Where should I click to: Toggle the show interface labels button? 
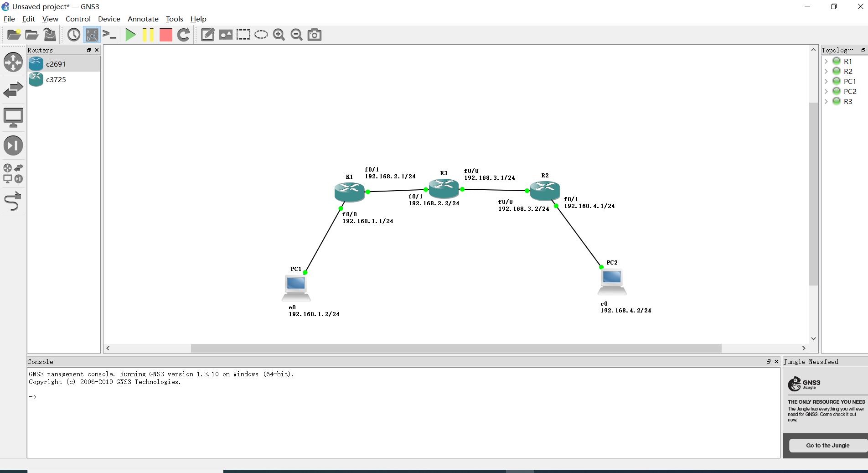point(91,34)
